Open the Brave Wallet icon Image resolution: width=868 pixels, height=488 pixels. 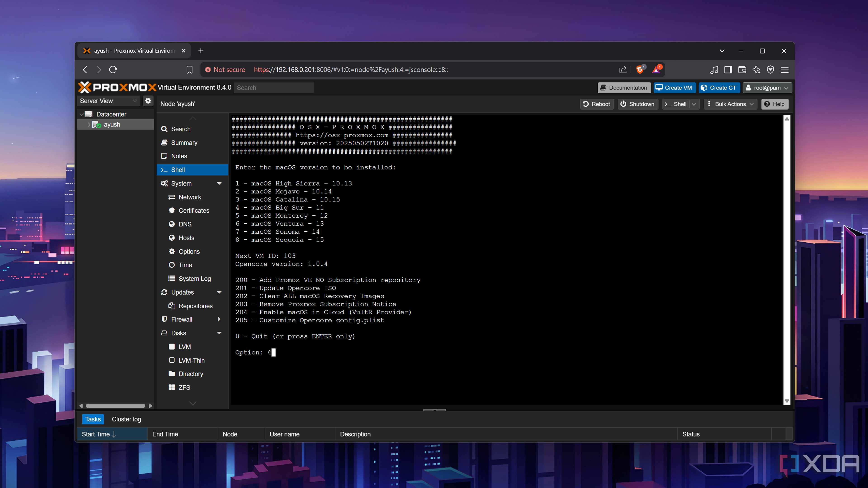(742, 70)
